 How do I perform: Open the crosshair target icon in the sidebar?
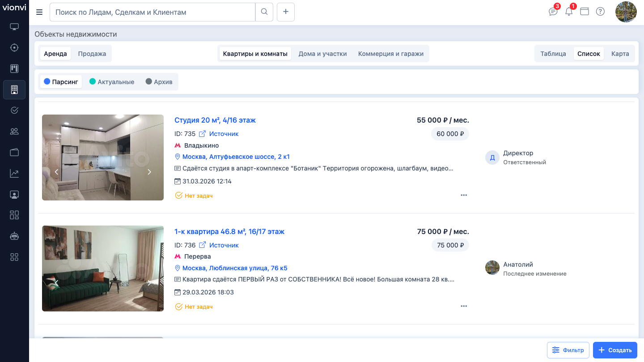click(14, 48)
